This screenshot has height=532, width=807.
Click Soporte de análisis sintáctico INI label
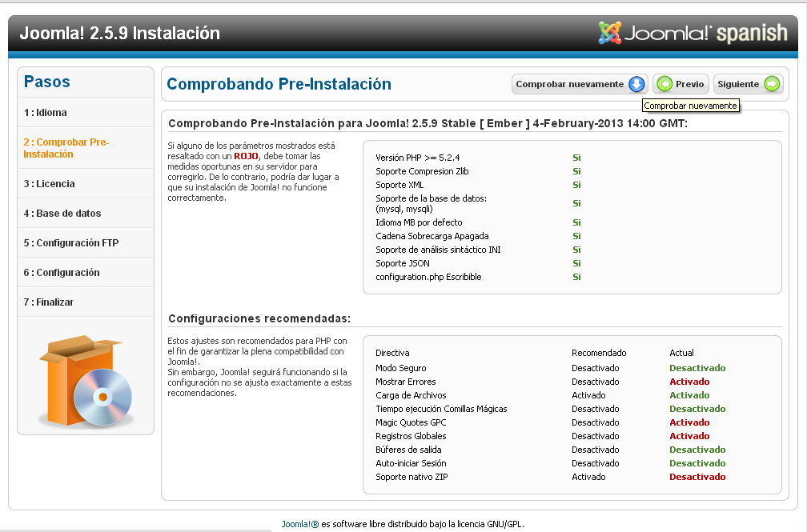pos(438,250)
